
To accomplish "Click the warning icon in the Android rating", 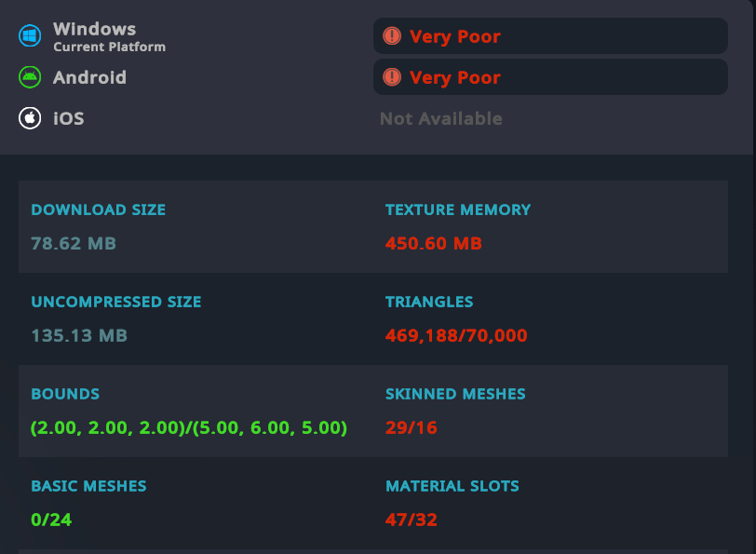I will (x=392, y=77).
